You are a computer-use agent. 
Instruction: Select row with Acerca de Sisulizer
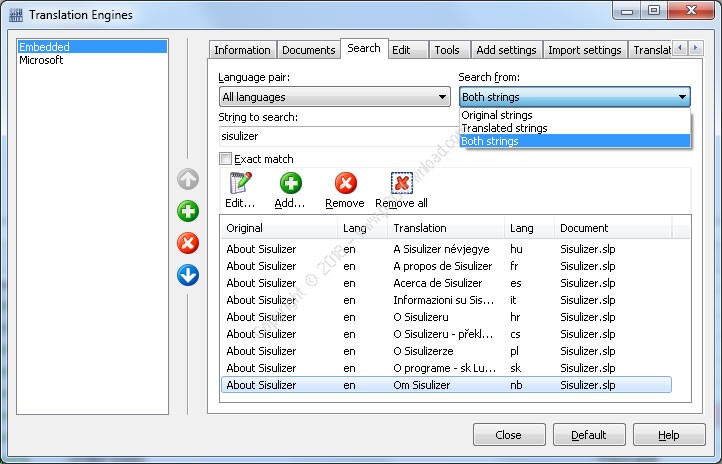pos(446,283)
